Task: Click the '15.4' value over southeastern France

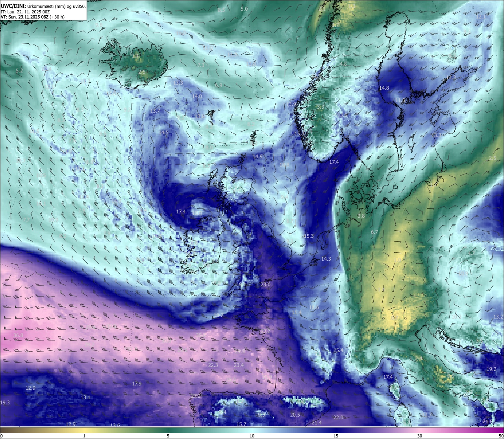Action: [x=338, y=350]
